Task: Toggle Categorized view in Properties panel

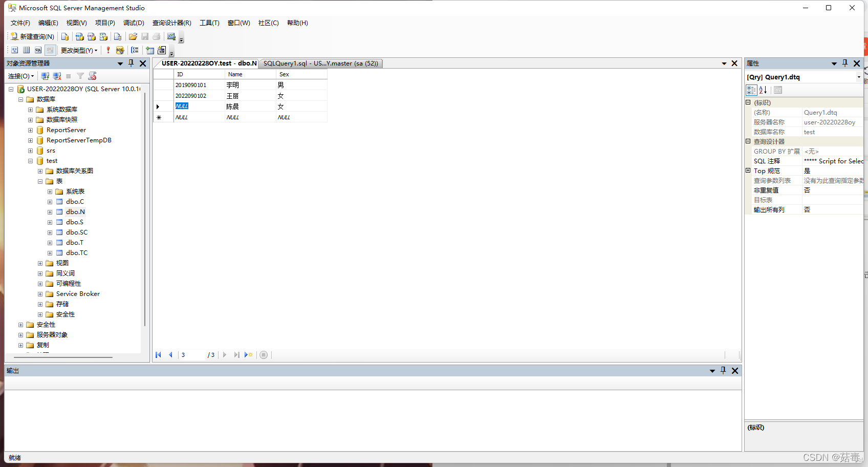Action: 751,90
